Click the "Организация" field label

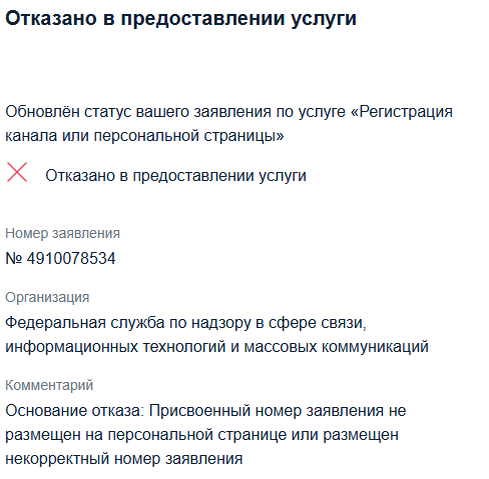(x=47, y=297)
